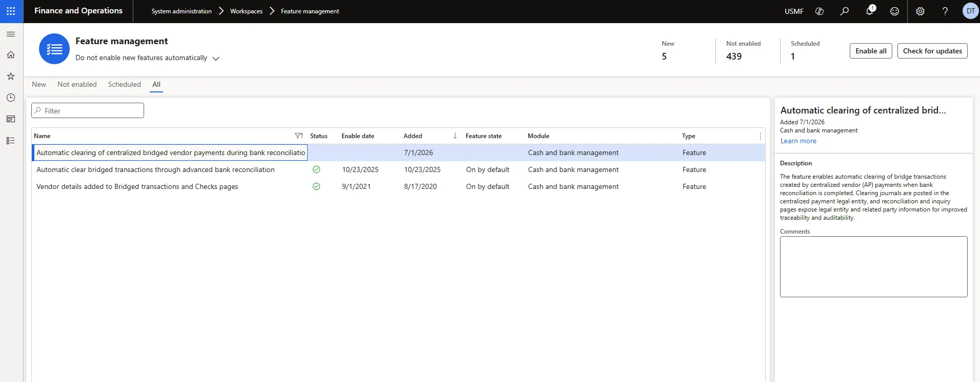
Task: Switch to the Scheduled tab
Action: click(125, 85)
